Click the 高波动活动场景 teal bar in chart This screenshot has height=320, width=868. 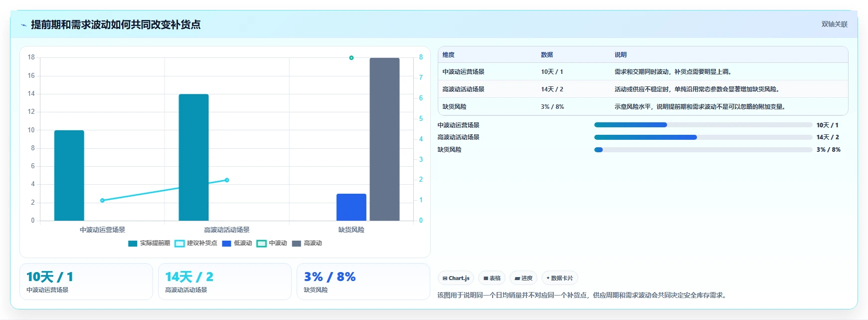point(193,157)
